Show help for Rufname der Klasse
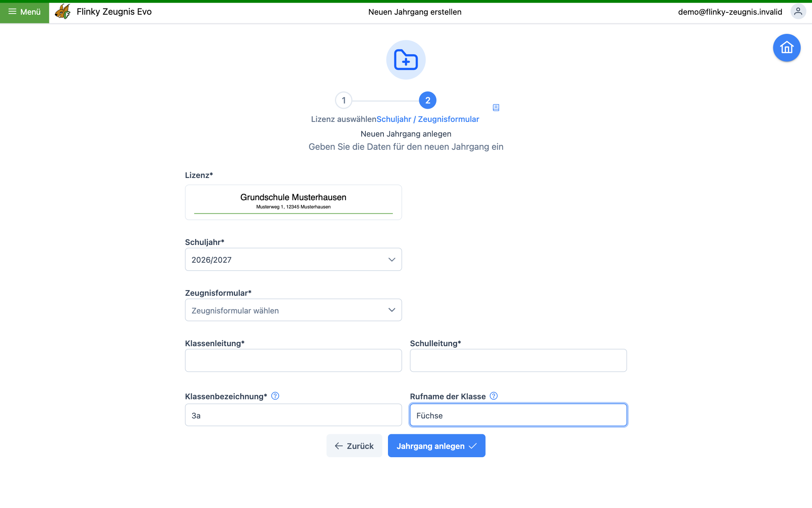 [494, 396]
